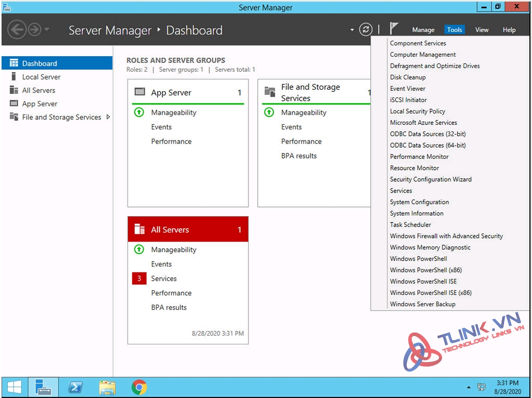Launch PowerShell from the taskbar
Viewport: 532px width, 398px height.
[75, 387]
